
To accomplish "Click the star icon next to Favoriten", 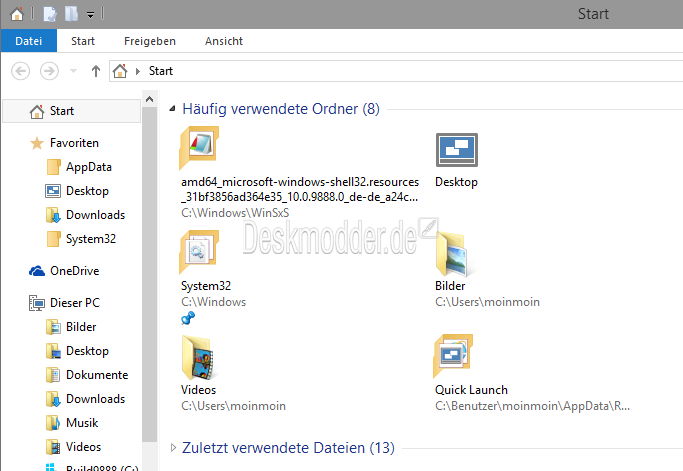I will click(x=37, y=143).
